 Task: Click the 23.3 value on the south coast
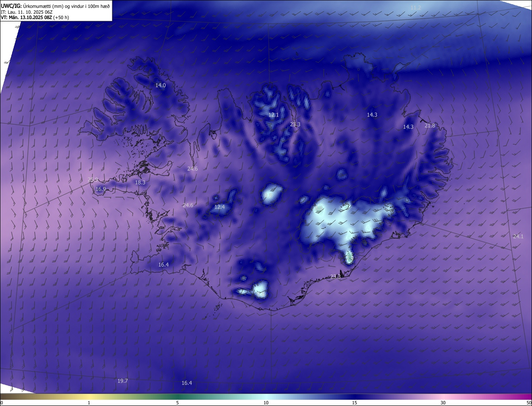click(335, 276)
